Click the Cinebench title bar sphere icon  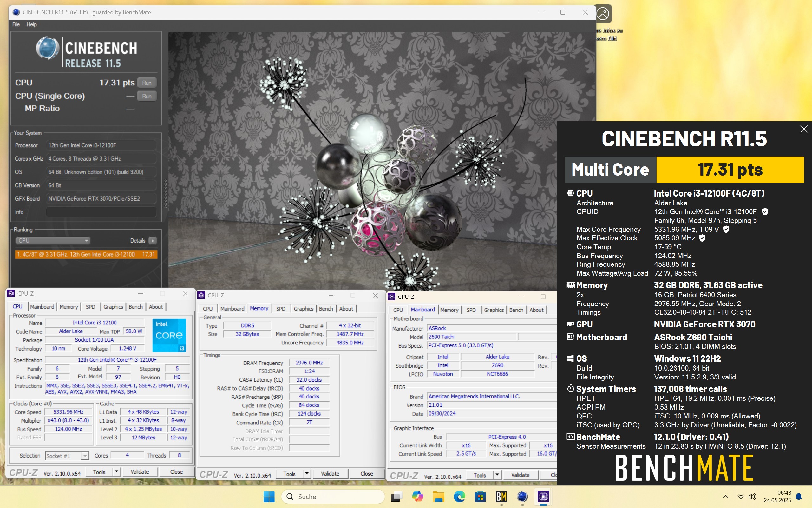(16, 12)
